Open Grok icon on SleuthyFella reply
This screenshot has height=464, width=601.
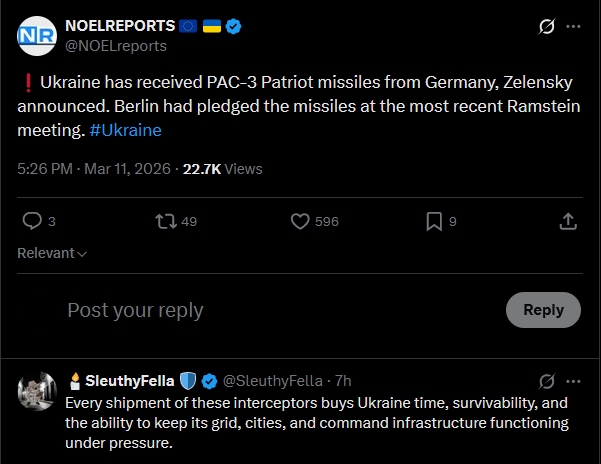(x=547, y=380)
